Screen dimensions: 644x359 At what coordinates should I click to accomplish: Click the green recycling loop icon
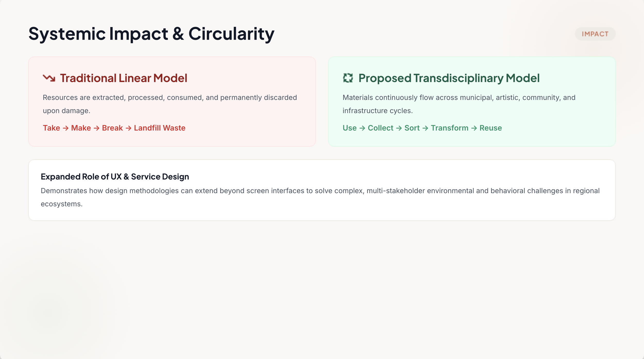[x=348, y=78]
